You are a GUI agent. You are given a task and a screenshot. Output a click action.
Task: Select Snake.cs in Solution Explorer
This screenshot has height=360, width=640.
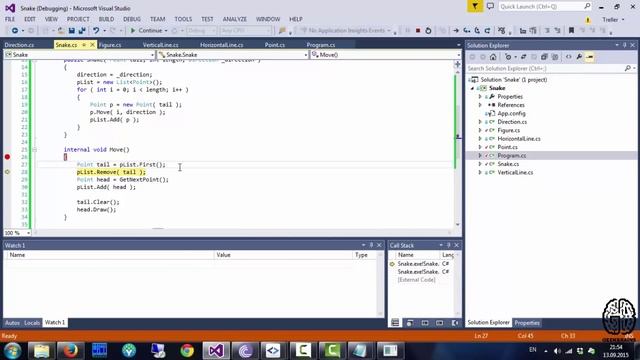[x=508, y=164]
